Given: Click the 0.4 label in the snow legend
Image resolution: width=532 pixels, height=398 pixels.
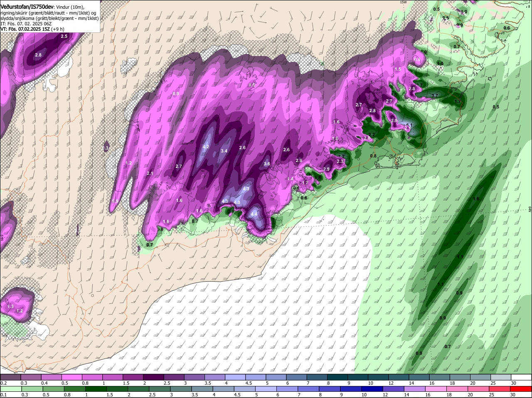Looking at the screenshot, I should point(44,383).
